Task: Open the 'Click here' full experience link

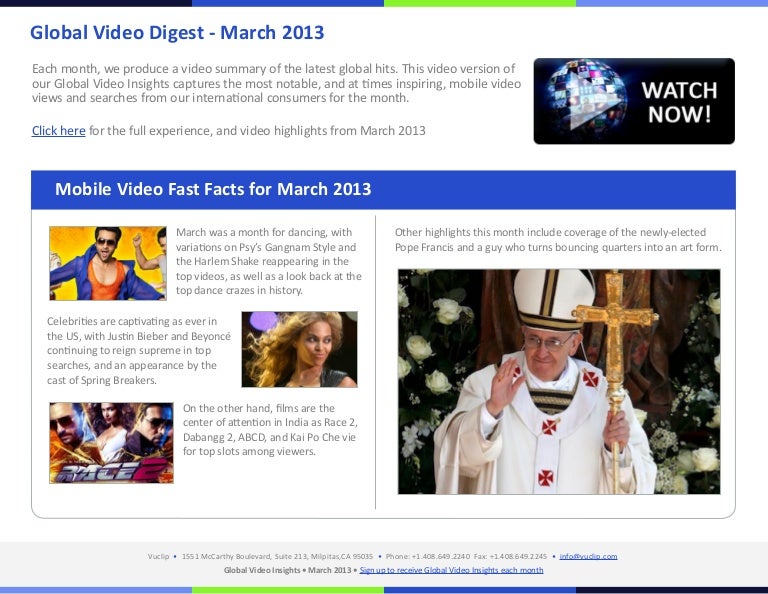Action: click(x=58, y=131)
